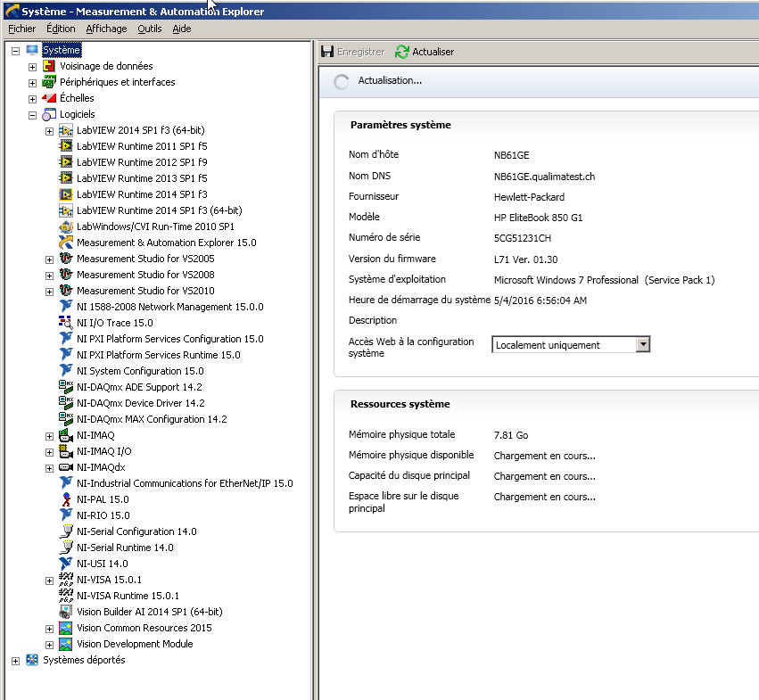Viewport: 759px width, 700px height.
Task: Click the NI-IMAQdx camera icon
Action: coord(66,467)
